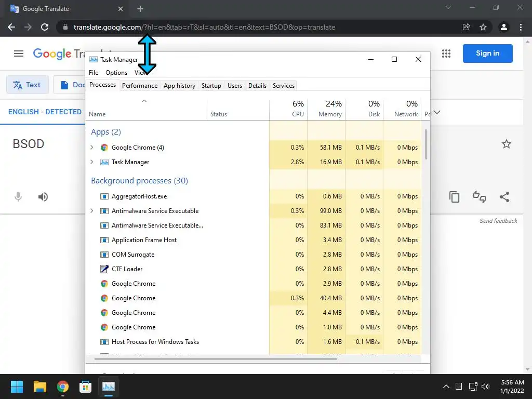Open Microsoft Store from the taskbar
Screen dimensions: 532x399
86,387
